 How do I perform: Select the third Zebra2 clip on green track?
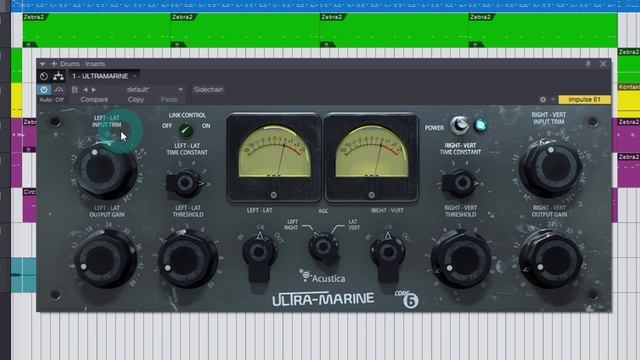(394, 30)
